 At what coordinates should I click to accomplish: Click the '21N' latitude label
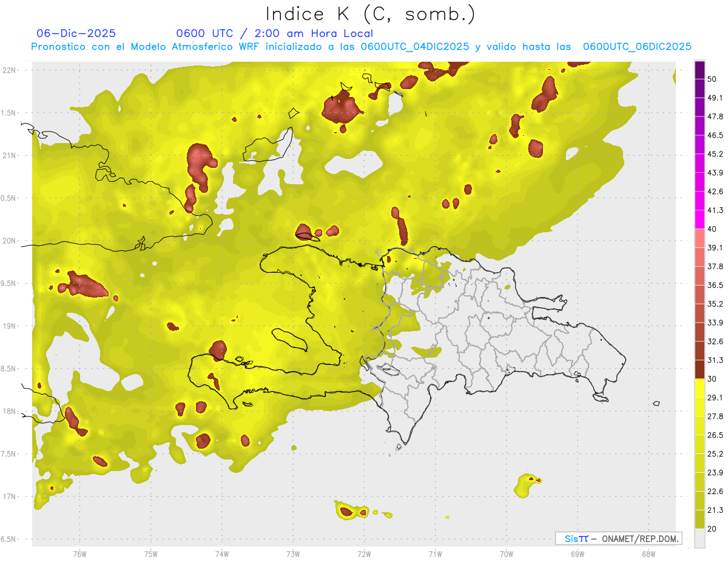[8, 156]
